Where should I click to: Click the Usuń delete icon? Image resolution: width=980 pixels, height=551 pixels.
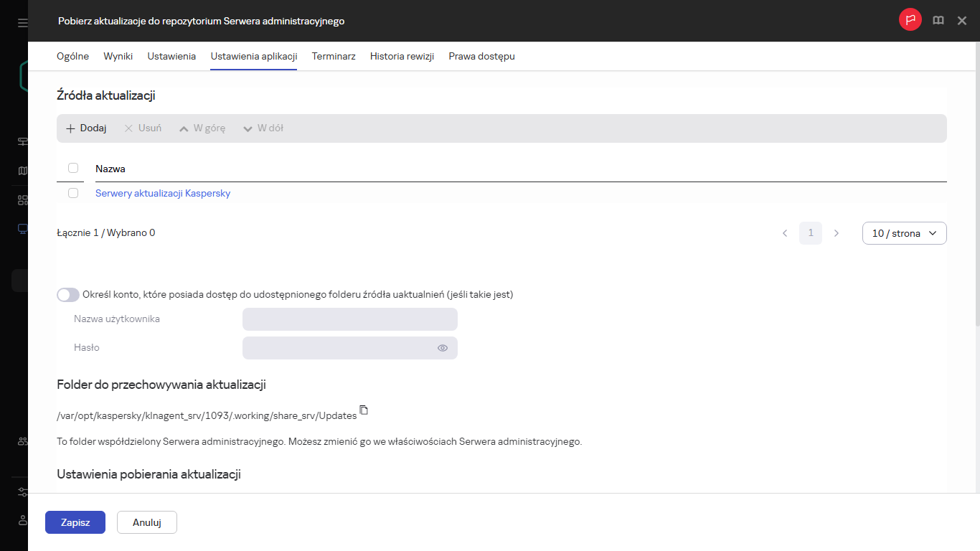point(129,128)
